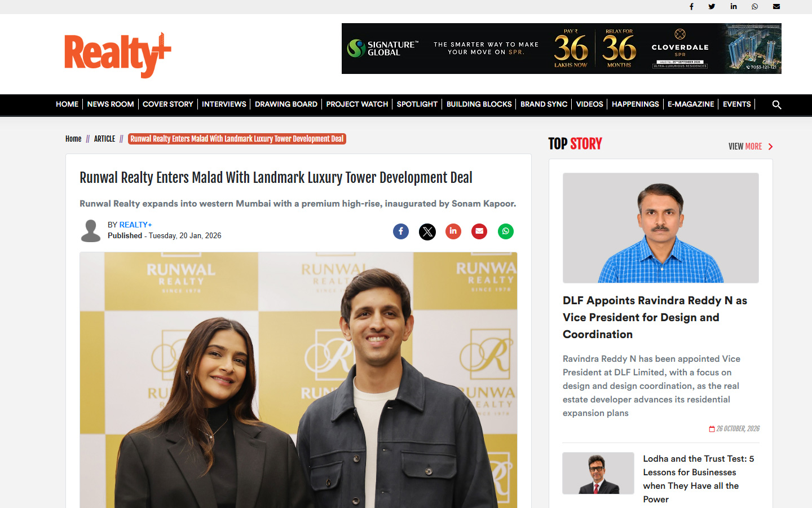Share article on Facebook round icon
This screenshot has width=812, height=508.
(x=401, y=231)
